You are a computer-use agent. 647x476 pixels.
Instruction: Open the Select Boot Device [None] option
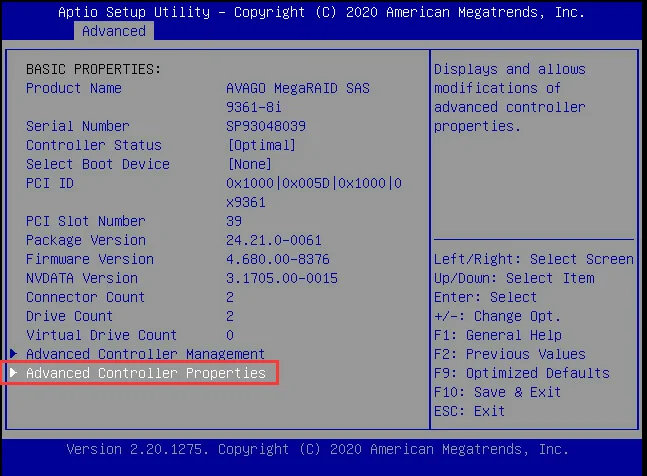[250, 164]
